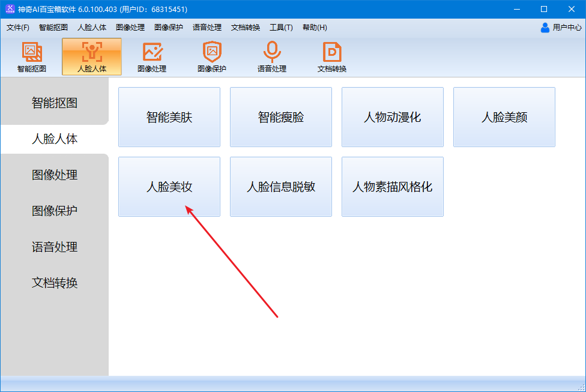Open the 人物动漫化 feature
Screen dimensions: 586x392
[393, 117]
